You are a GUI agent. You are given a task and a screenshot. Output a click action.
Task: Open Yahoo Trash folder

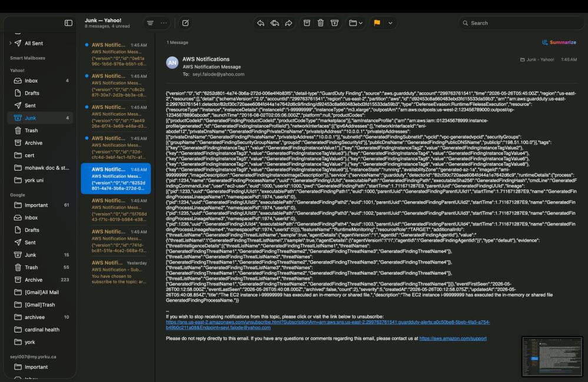coord(40,131)
